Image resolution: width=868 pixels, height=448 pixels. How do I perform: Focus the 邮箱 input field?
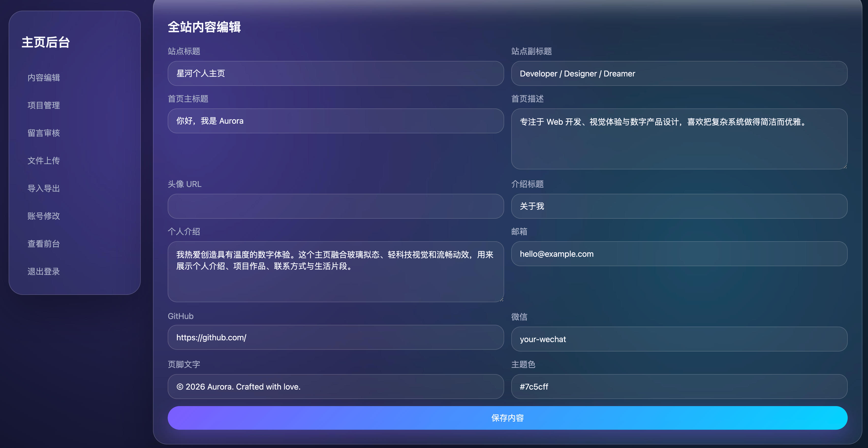coord(679,254)
